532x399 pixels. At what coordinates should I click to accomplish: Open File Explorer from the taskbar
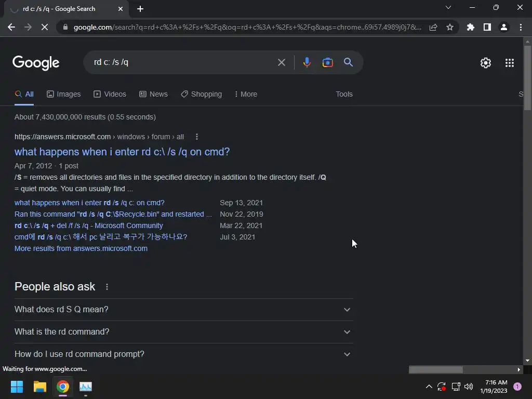(39, 387)
